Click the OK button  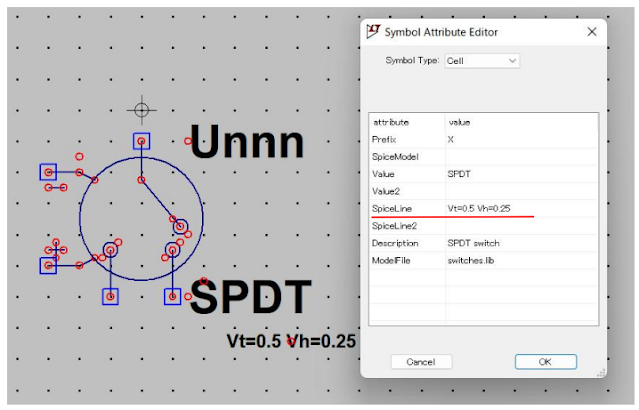coord(546,362)
